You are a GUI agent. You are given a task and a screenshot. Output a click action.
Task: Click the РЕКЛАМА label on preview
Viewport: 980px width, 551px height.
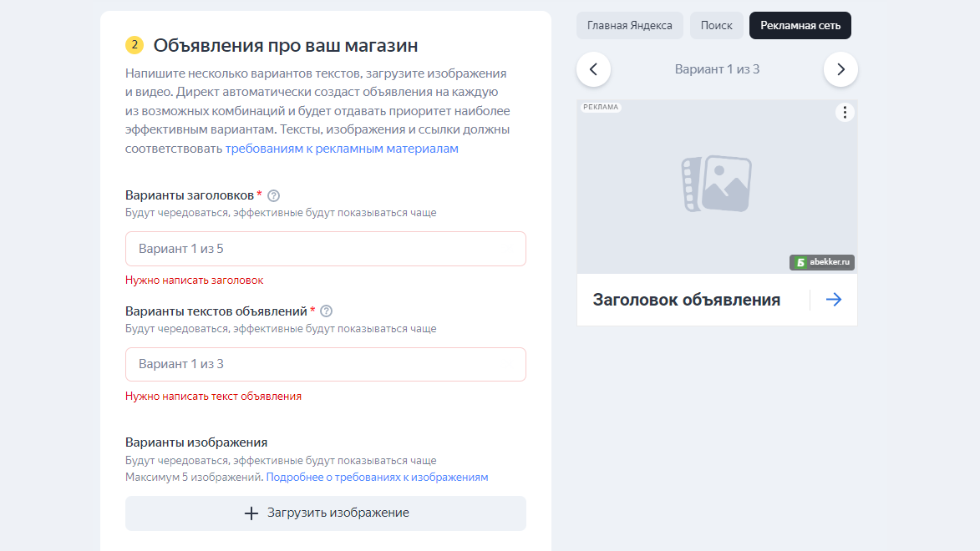[601, 108]
